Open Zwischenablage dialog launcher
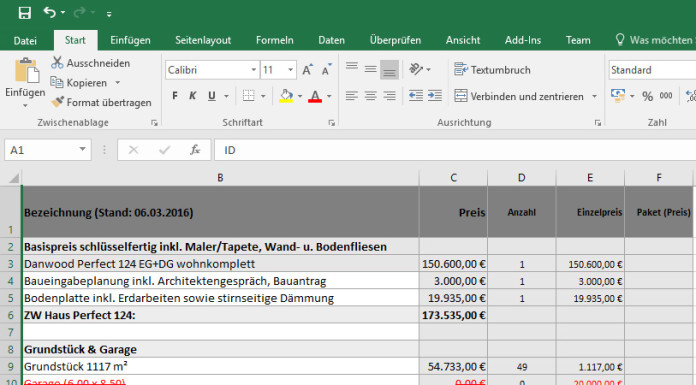The image size is (696, 385). [x=154, y=123]
